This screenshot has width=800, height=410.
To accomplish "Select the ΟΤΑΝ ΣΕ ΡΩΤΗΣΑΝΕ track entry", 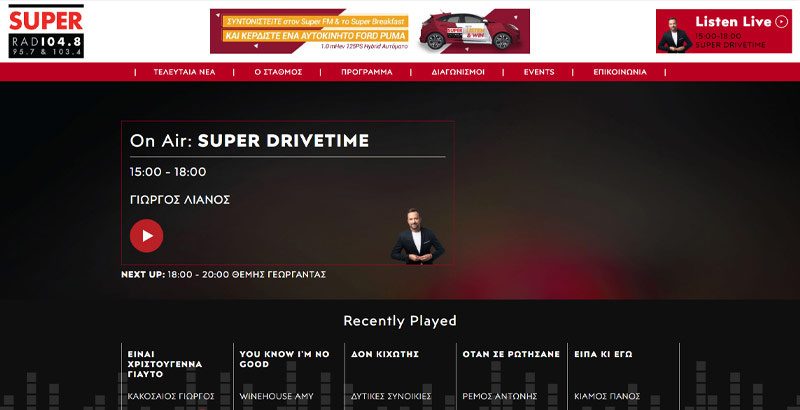I will [510, 354].
